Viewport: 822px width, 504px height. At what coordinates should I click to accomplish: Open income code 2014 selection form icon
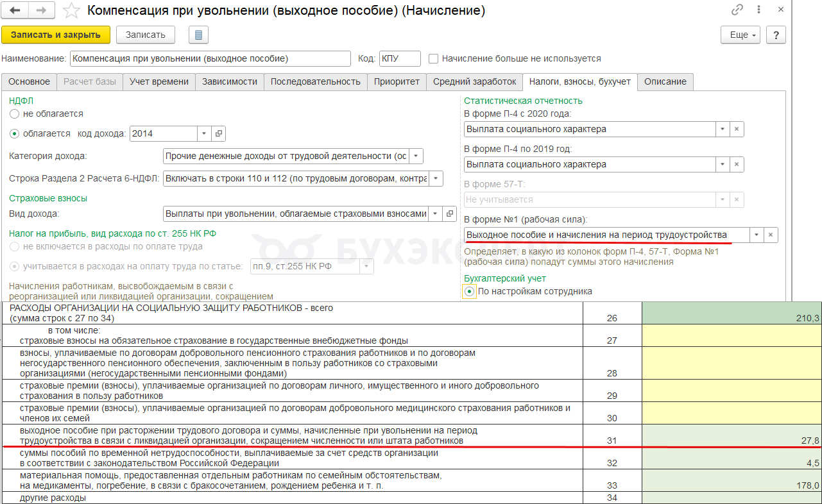coord(219,133)
